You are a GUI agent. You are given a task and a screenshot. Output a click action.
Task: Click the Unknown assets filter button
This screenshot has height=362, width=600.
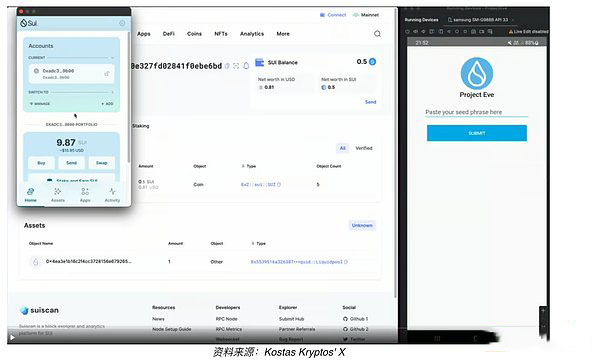point(362,225)
